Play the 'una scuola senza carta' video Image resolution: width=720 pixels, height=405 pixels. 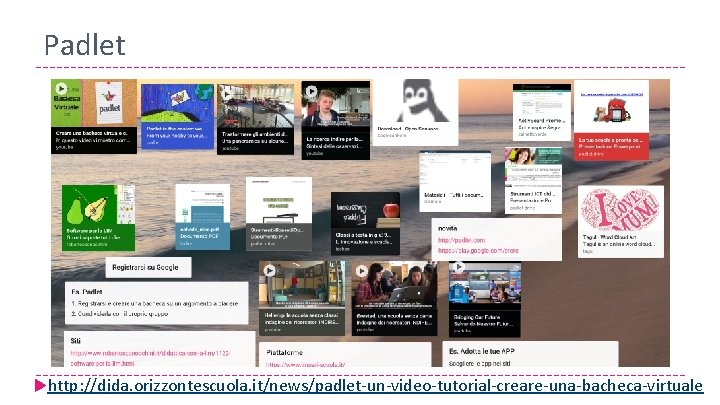pyautogui.click(x=361, y=271)
